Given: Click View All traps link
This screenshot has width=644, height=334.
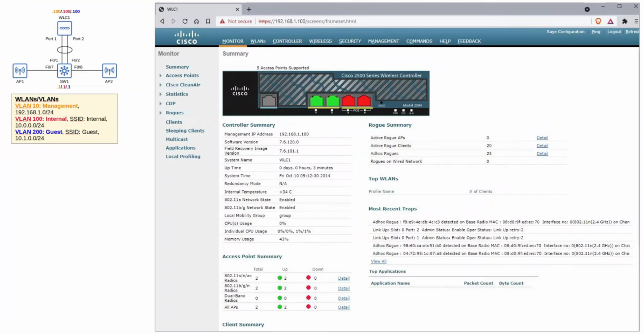Looking at the screenshot, I should [x=378, y=261].
